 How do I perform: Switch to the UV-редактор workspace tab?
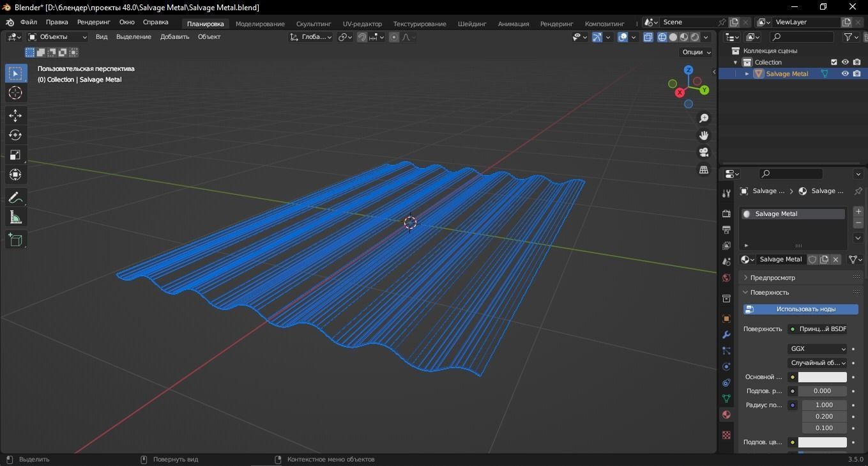tap(362, 24)
